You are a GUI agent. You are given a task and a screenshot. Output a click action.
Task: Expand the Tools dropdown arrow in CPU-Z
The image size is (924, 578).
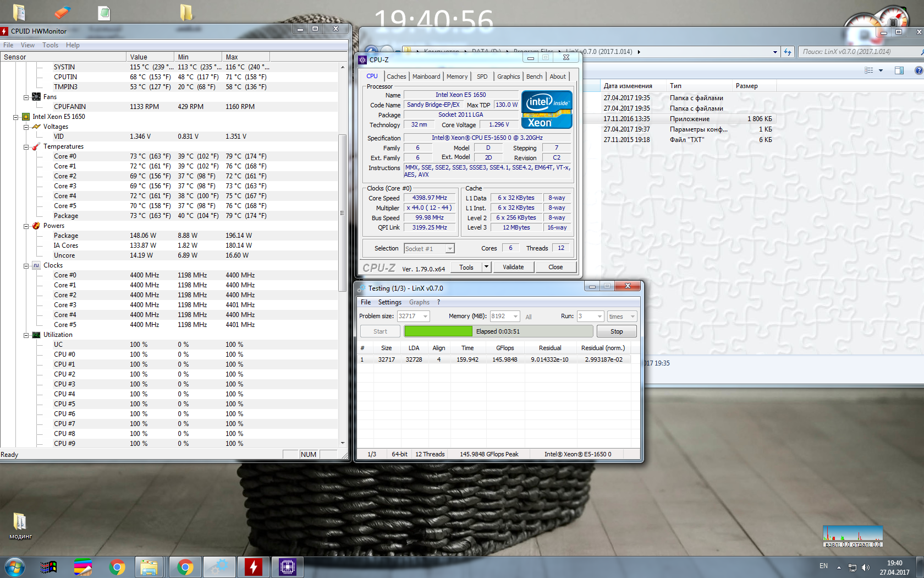[486, 267]
